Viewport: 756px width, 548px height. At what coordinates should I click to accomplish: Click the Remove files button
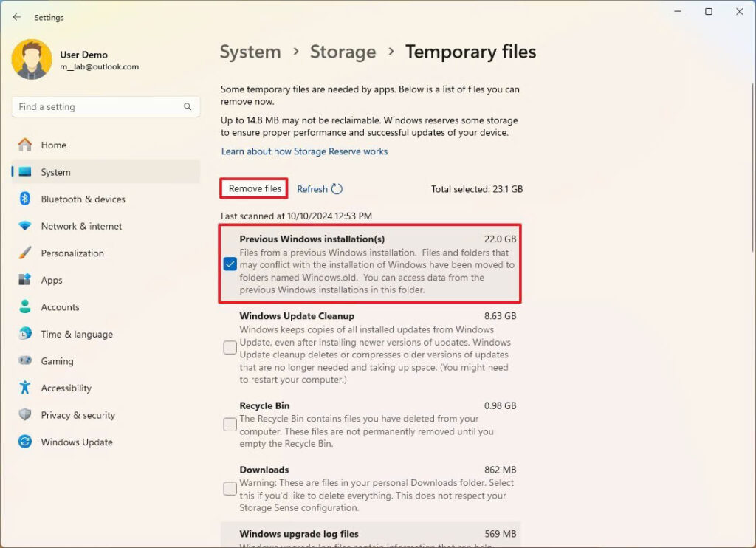click(x=253, y=188)
